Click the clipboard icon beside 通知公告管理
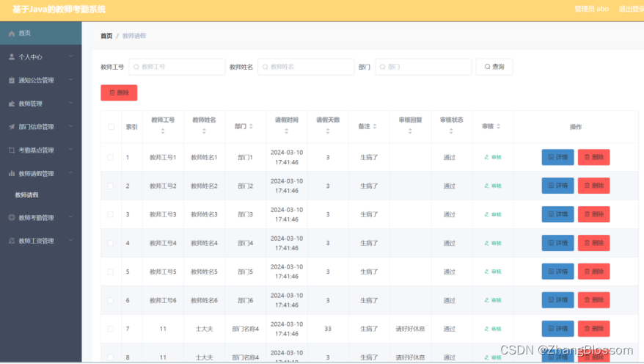Image resolution: width=644 pixels, height=364 pixels. coord(12,80)
